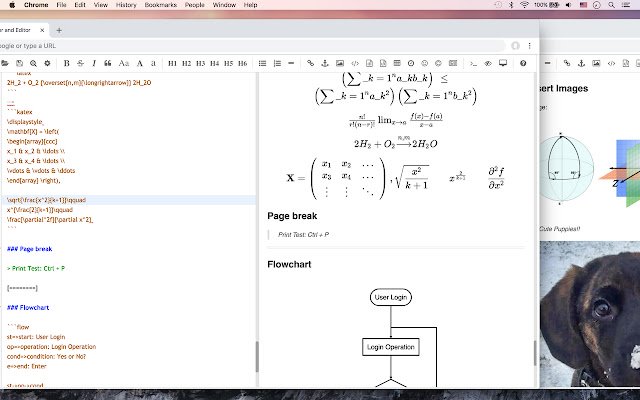Image resolution: width=640 pixels, height=400 pixels.
Task: Click the preview pane vertical scrollbar
Action: coord(535,353)
